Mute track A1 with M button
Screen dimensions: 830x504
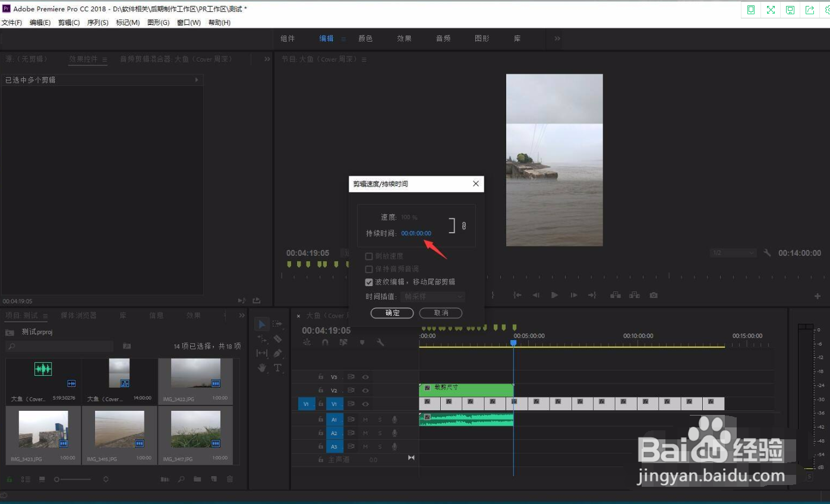point(366,420)
